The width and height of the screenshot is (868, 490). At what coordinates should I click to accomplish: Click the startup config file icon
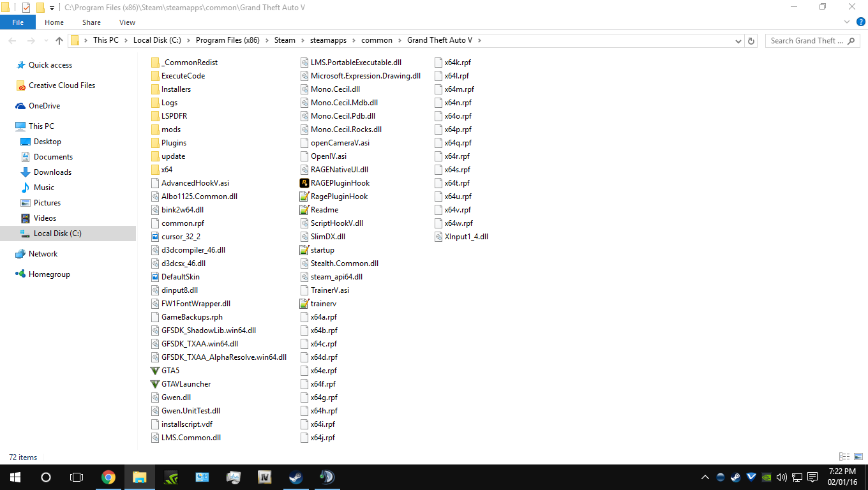[304, 250]
